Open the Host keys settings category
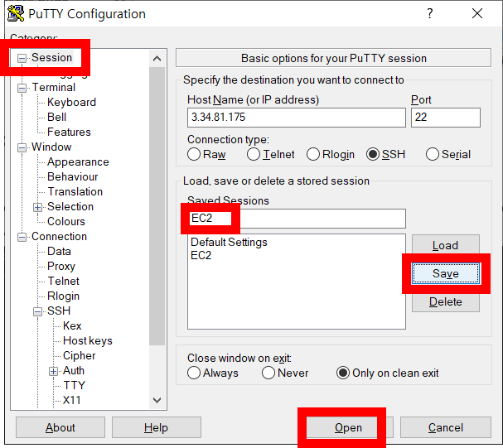This screenshot has height=448, width=503. tap(88, 340)
